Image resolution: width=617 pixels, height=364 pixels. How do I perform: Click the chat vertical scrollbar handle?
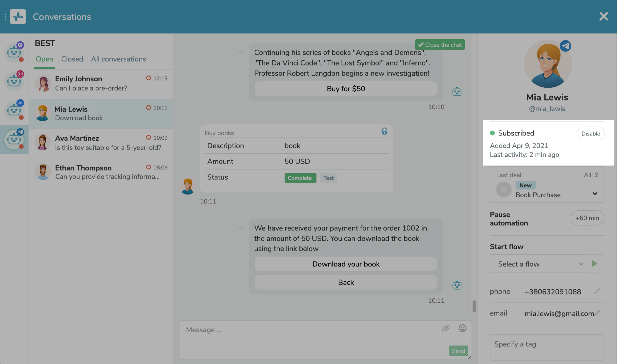474,306
